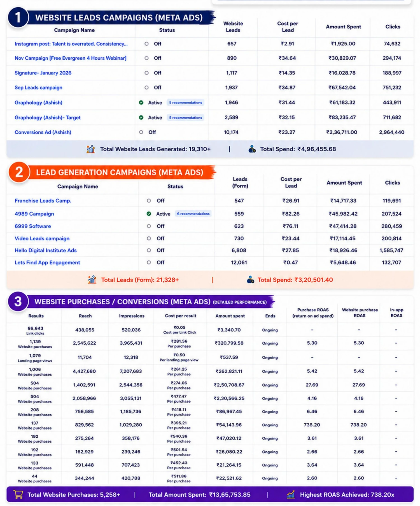Open the Video Leads campaign link
420x506 pixels.
tap(42, 238)
